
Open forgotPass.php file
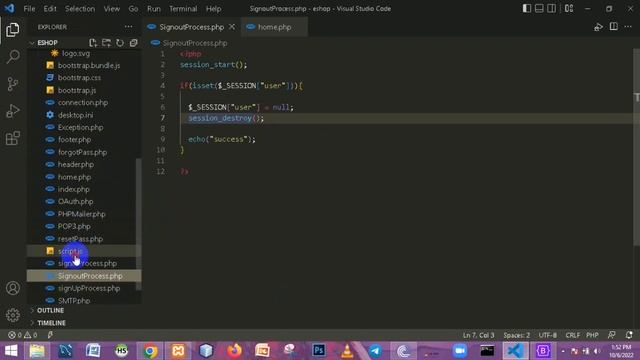click(x=84, y=152)
